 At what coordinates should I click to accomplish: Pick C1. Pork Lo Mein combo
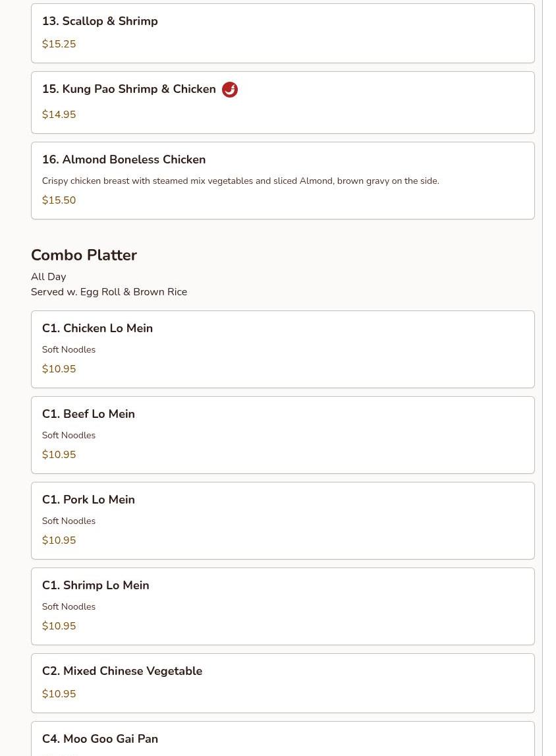coord(283,521)
